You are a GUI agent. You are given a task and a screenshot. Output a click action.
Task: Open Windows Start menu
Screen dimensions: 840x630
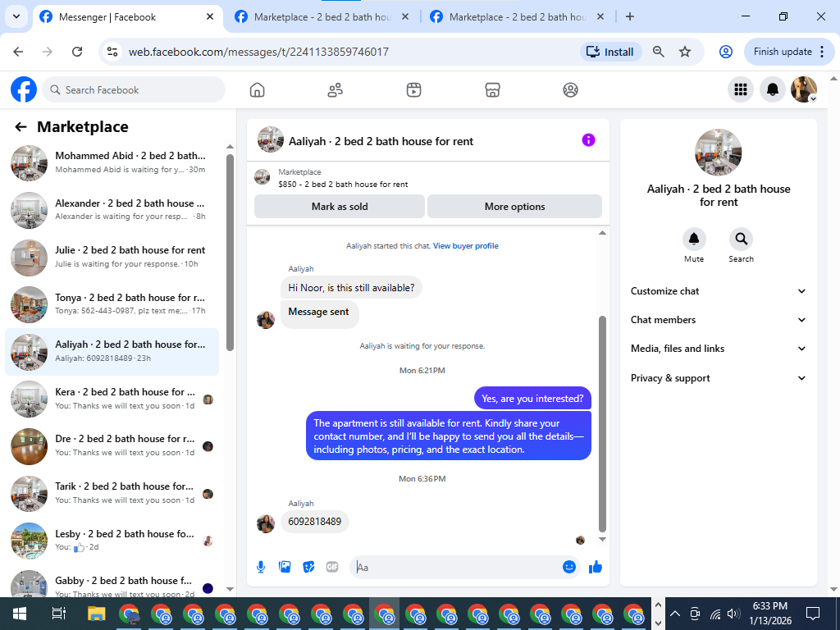click(20, 614)
